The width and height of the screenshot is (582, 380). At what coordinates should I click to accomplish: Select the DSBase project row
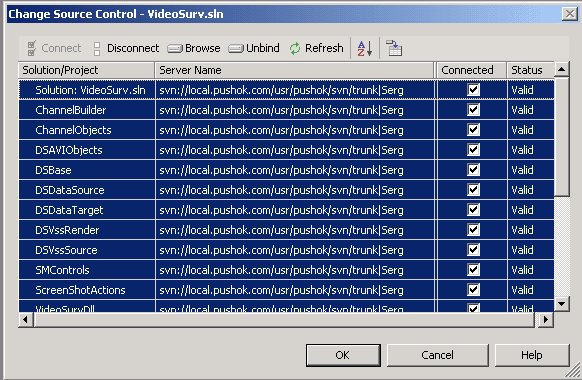pyautogui.click(x=286, y=170)
